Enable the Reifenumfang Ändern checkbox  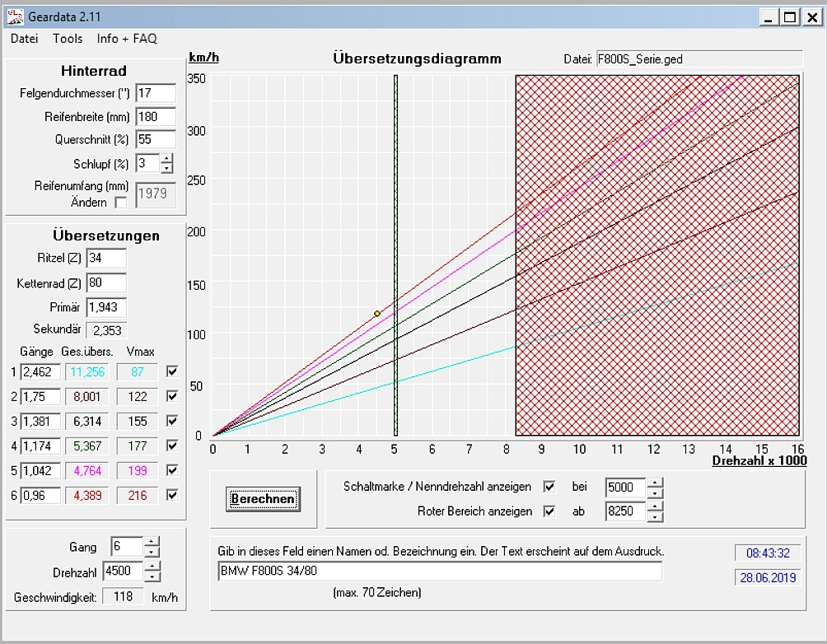click(x=121, y=202)
